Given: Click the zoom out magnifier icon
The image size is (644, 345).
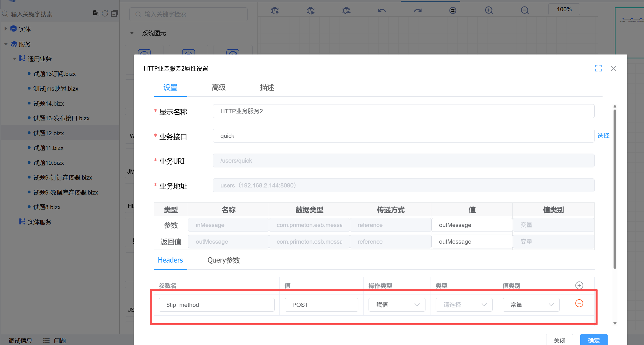Looking at the screenshot, I should click(524, 11).
